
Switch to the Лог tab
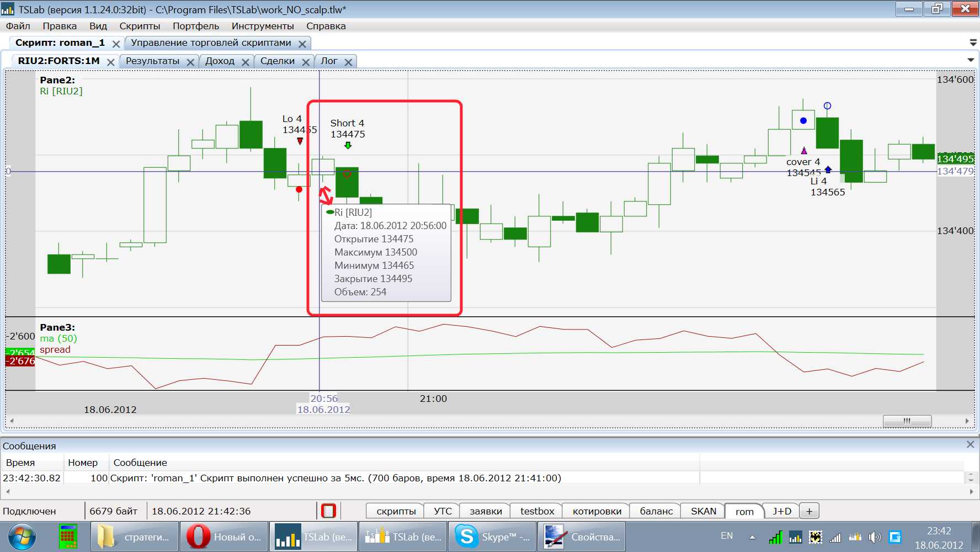tap(329, 61)
